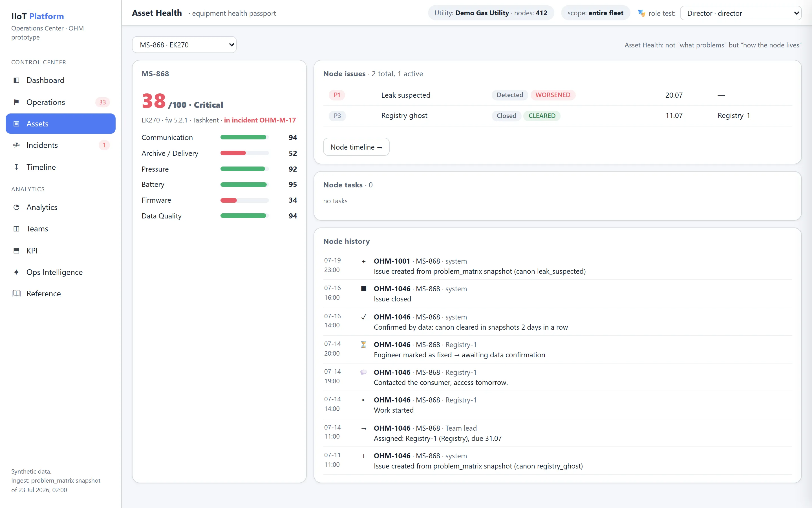The image size is (812, 508).
Task: Click the plus icon of registry_ghost created entry
Action: click(363, 456)
